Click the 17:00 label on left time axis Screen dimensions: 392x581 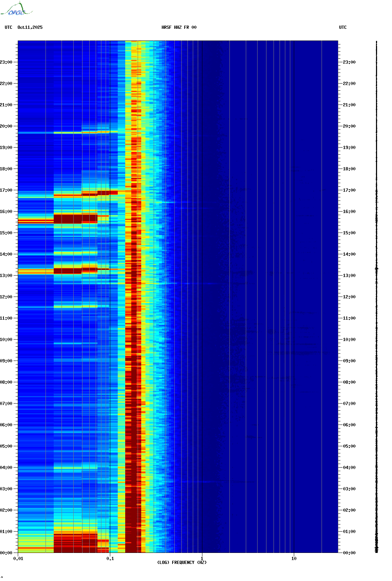pyautogui.click(x=6, y=190)
